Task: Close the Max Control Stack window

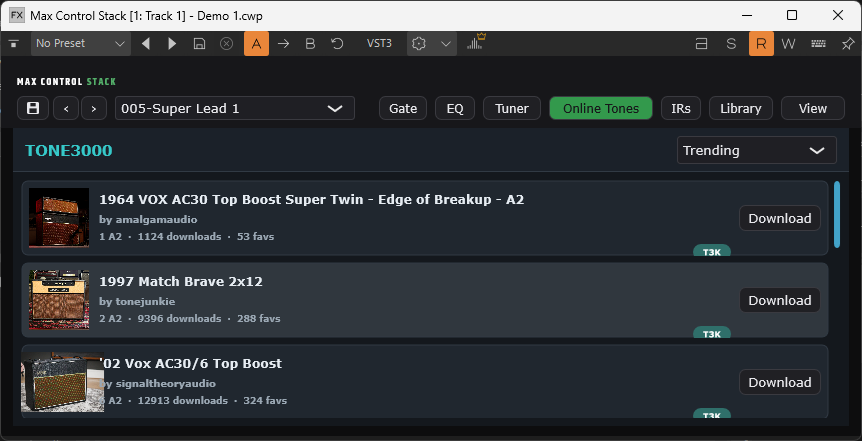Action: tap(838, 15)
